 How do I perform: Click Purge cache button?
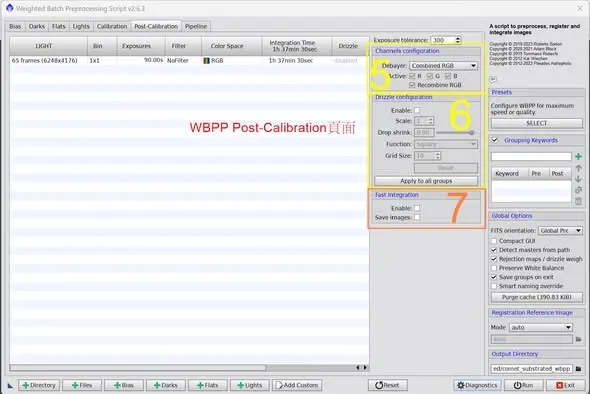(537, 297)
